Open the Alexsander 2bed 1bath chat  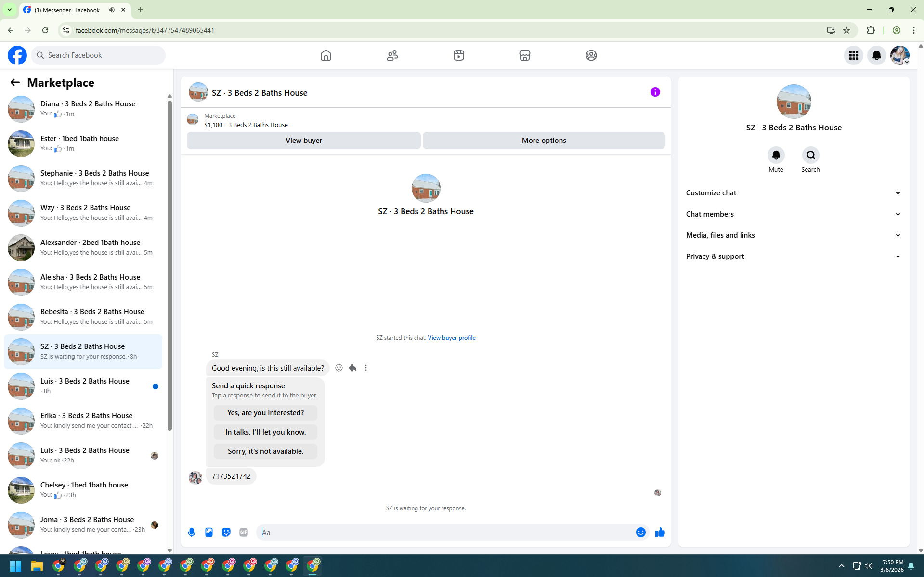83,247
